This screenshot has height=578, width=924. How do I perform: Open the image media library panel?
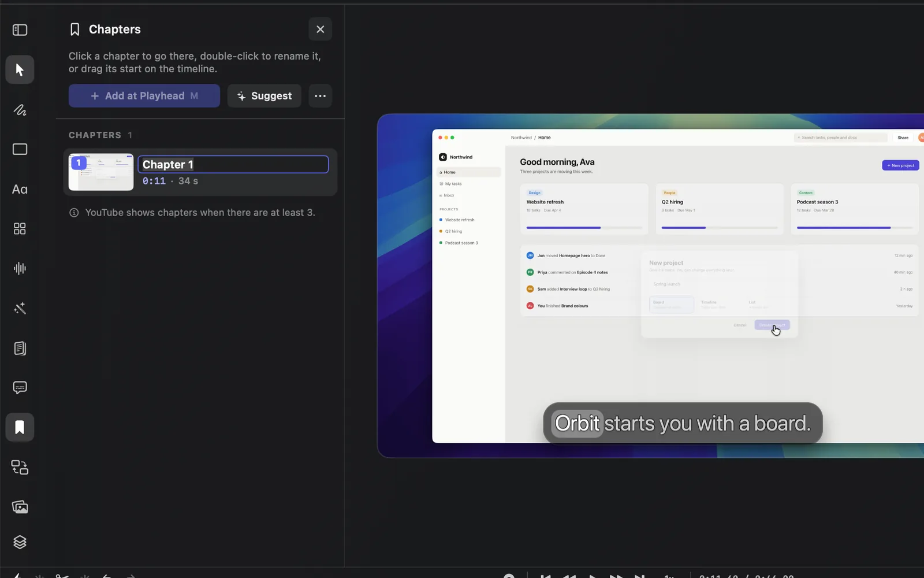[x=20, y=507]
